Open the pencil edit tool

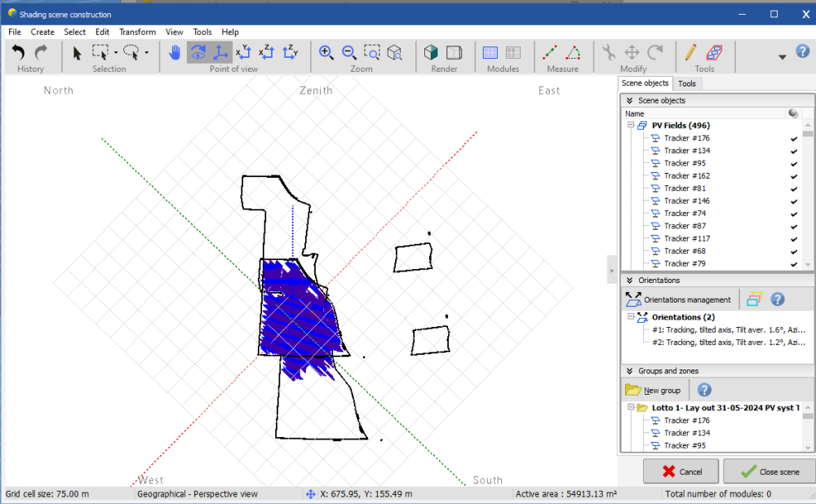click(x=691, y=53)
